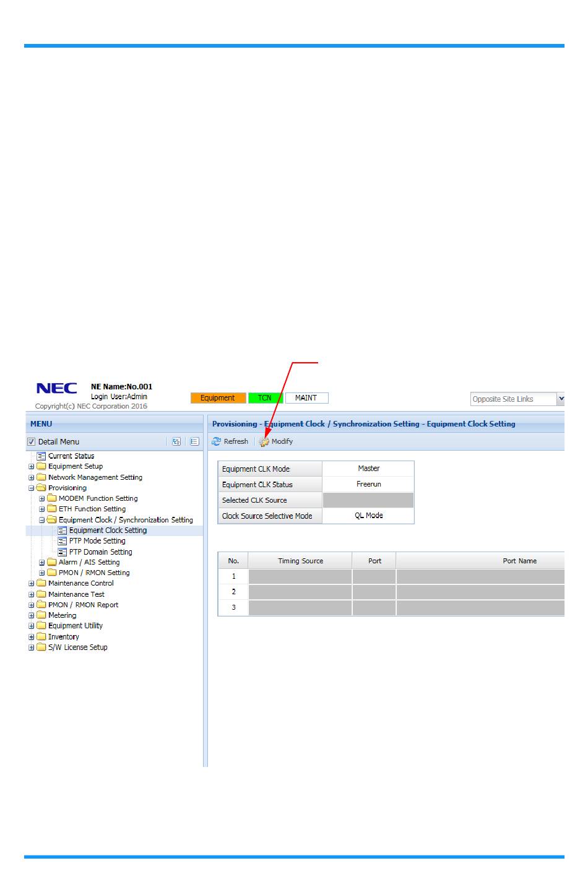Open the Equipment status tab
The image size is (588, 879).
(x=218, y=398)
